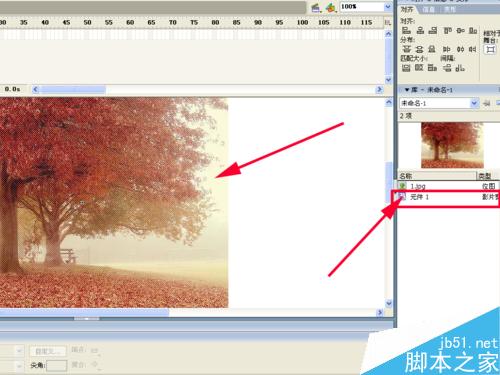Click the stage horizontal scrollbar thumb
The width and height of the screenshot is (500, 375).
(x=84, y=312)
